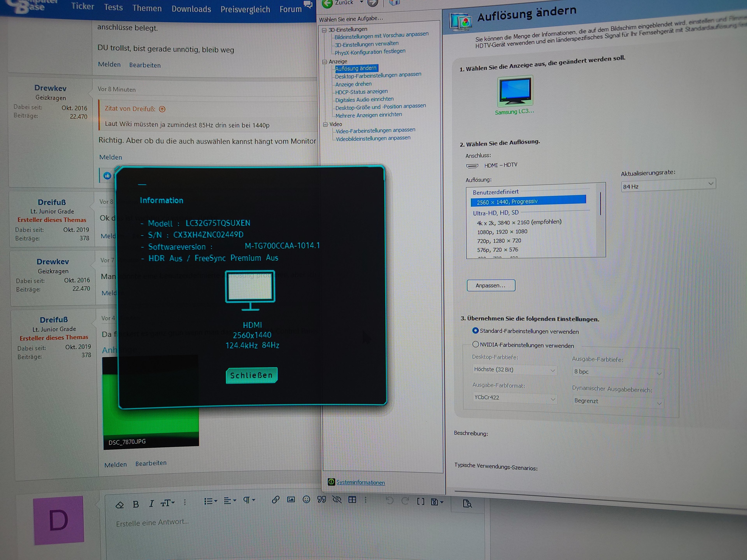Collapse the Video tree node

pyautogui.click(x=325, y=125)
